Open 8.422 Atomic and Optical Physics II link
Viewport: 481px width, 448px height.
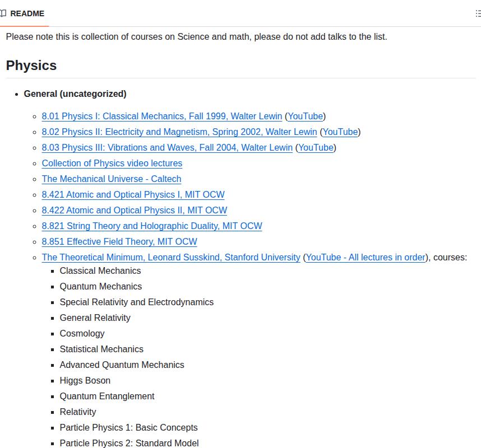(135, 210)
